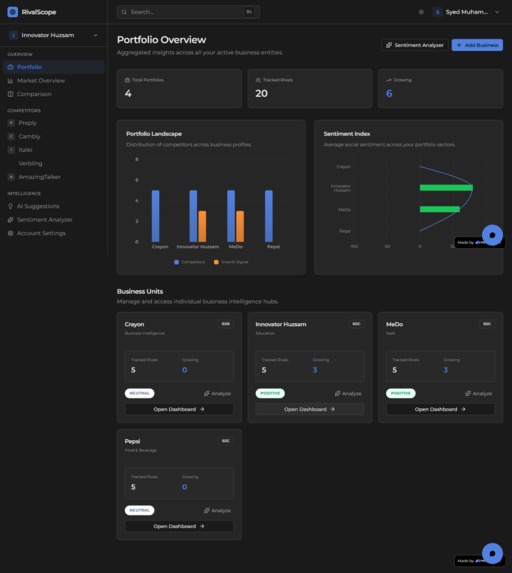The image size is (512, 573).
Task: Click the Tracked Rivals card icon
Action: pyautogui.click(x=258, y=80)
